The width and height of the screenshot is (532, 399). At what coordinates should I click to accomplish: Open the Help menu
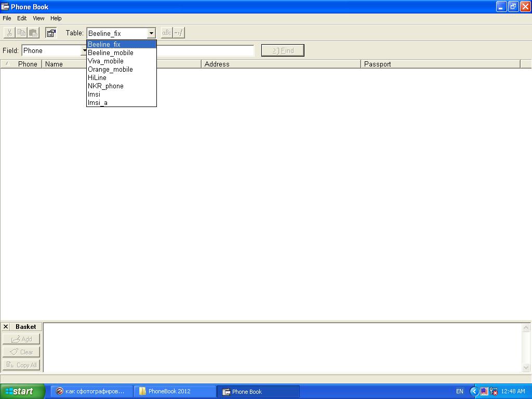pos(56,18)
